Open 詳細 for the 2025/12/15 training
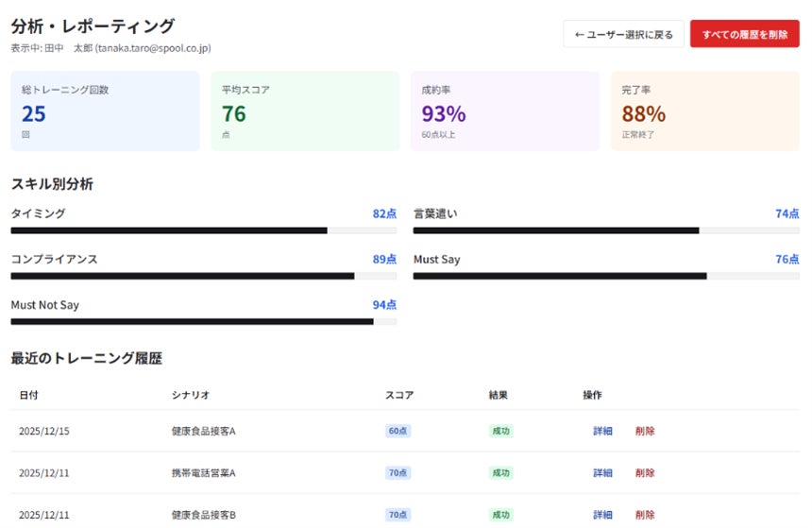812x528 pixels. point(602,431)
